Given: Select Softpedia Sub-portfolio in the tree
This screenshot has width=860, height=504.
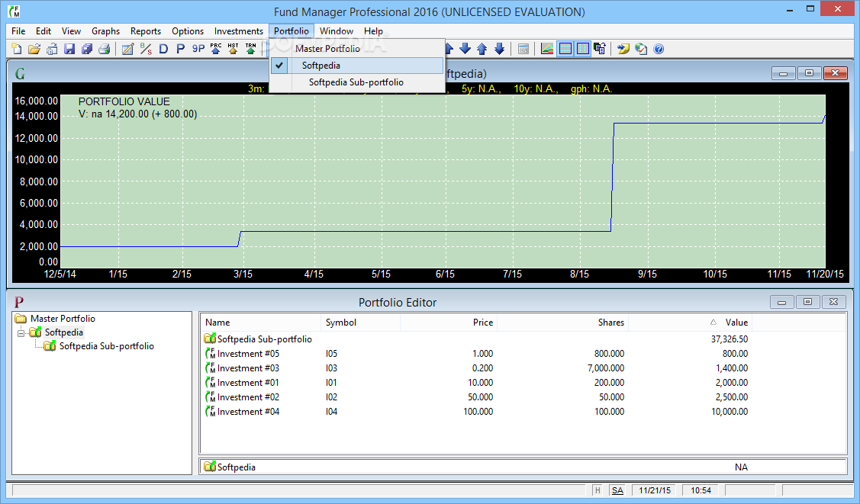Looking at the screenshot, I should [x=106, y=346].
